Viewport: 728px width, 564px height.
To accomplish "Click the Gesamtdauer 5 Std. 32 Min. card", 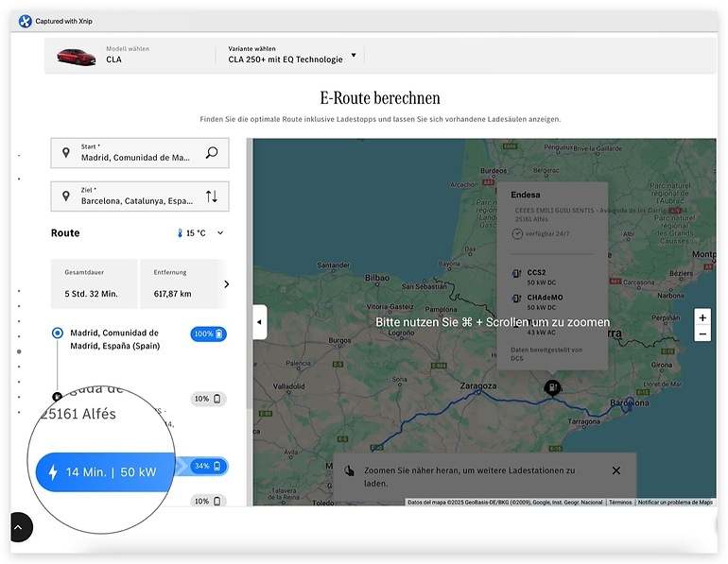I will tap(94, 283).
